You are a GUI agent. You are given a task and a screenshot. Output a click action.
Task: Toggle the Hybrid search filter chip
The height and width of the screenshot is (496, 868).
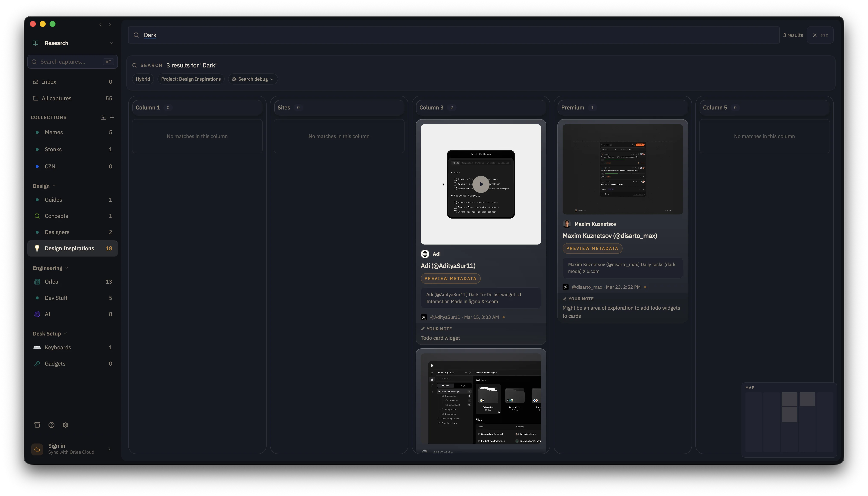[143, 79]
